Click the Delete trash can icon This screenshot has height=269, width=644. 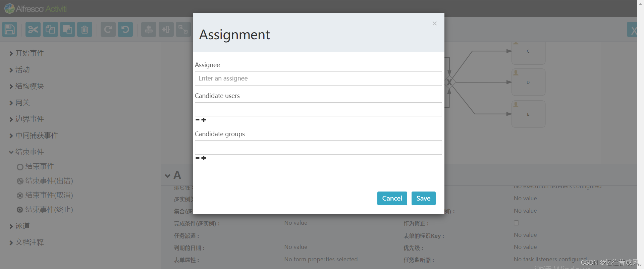[x=85, y=30]
